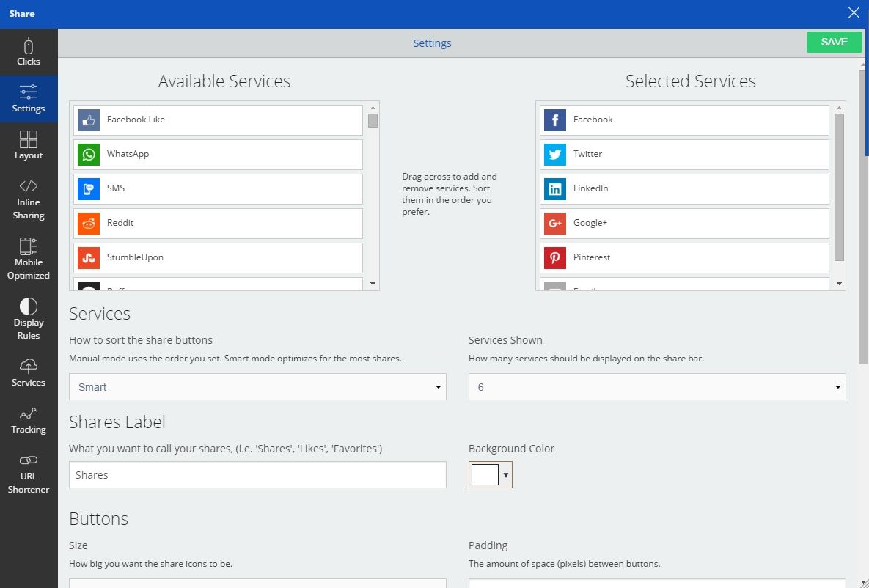
Task: Click the Shares label input field
Action: (257, 474)
